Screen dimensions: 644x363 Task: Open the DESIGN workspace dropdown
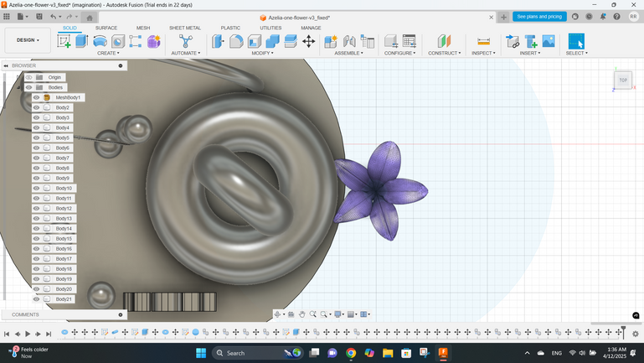[x=28, y=40]
